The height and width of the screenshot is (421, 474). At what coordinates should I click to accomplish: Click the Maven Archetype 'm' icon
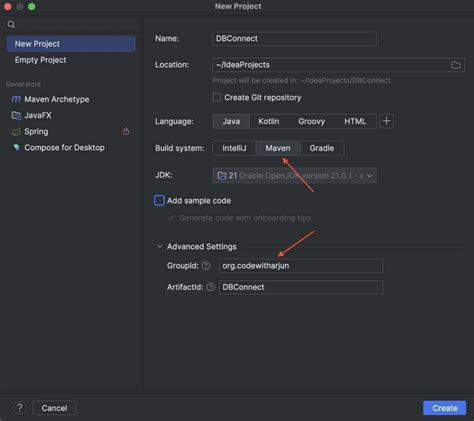16,99
